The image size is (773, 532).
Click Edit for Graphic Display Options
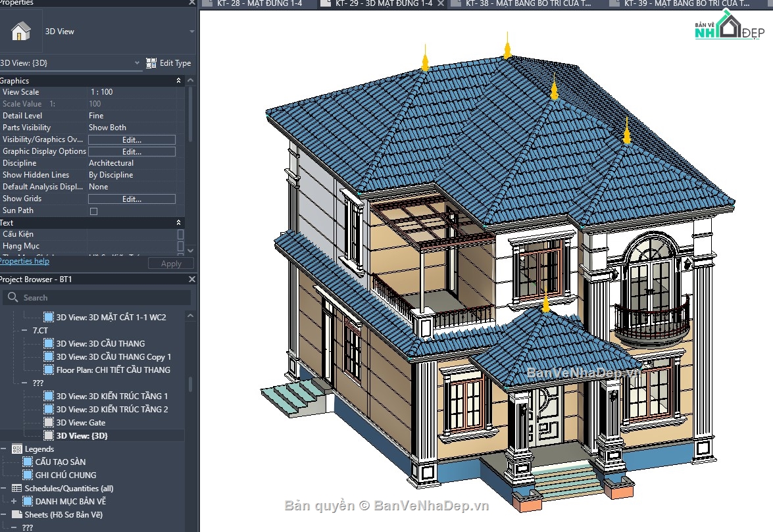132,152
